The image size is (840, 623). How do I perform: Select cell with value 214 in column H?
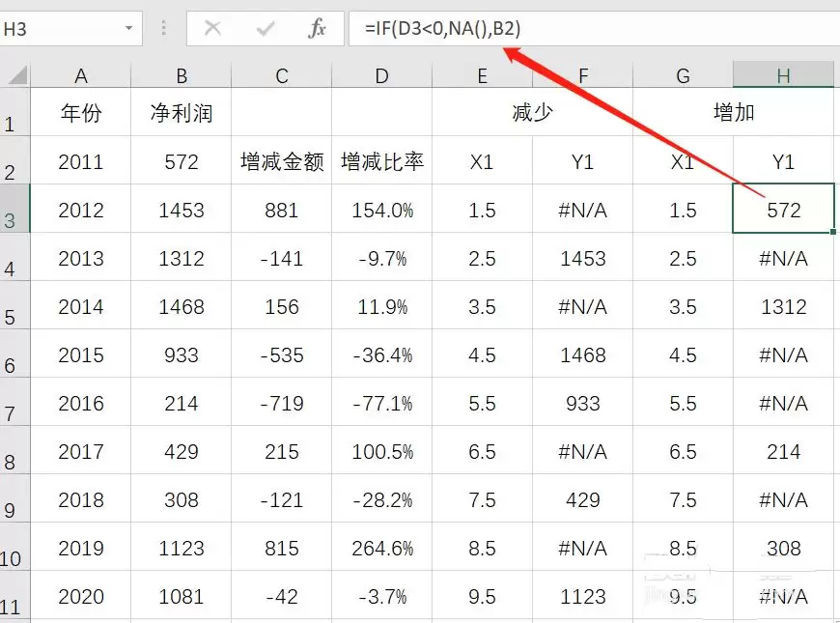(x=783, y=451)
